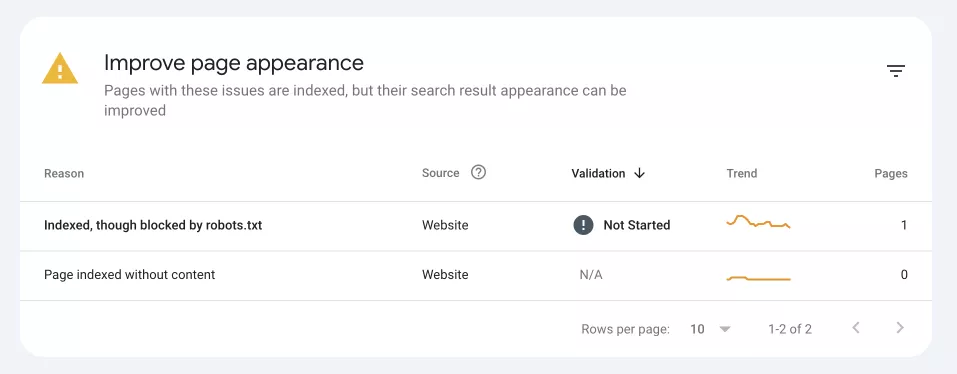
Task: Click the flat trend line for indexed without content
Action: click(x=759, y=279)
